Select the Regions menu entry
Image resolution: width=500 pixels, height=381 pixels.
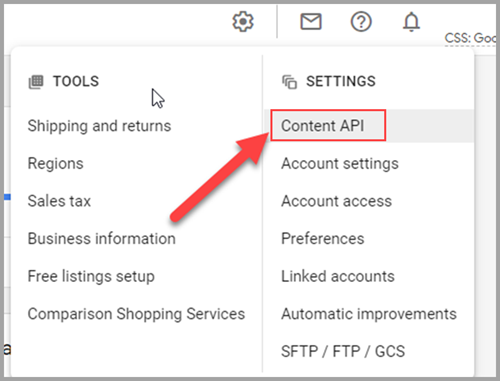click(56, 164)
